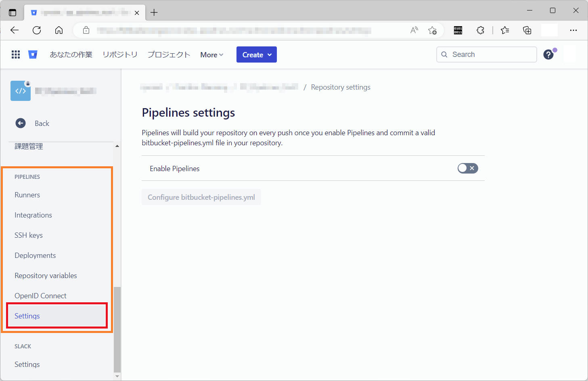Screen dimensions: 588x381
Task: Open browser extensions puzzle icon
Action: coord(480,30)
